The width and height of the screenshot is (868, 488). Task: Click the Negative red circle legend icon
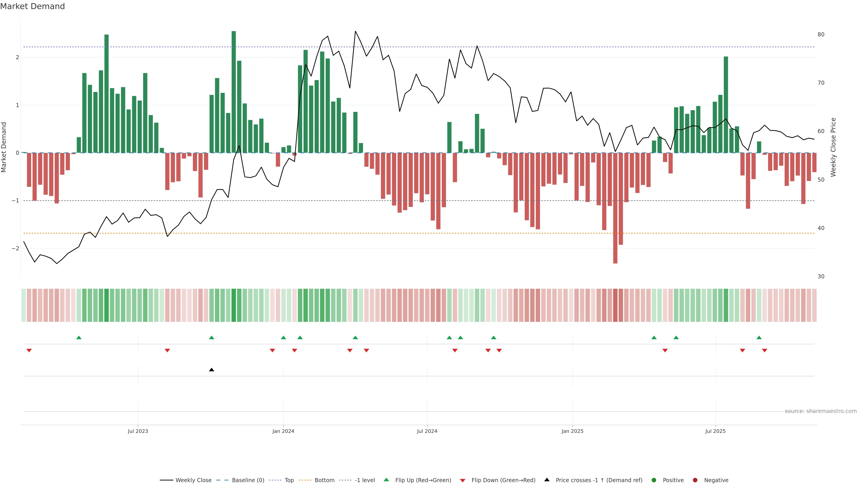[x=695, y=480]
